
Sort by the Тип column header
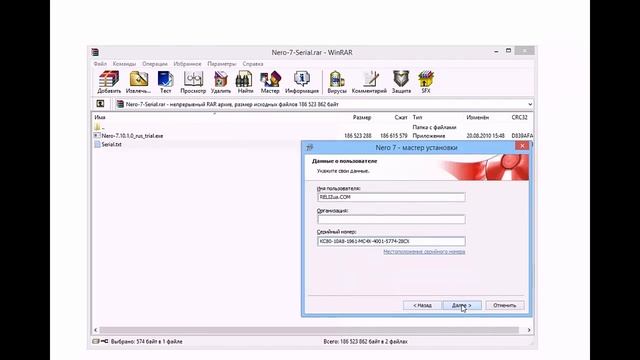(417, 118)
